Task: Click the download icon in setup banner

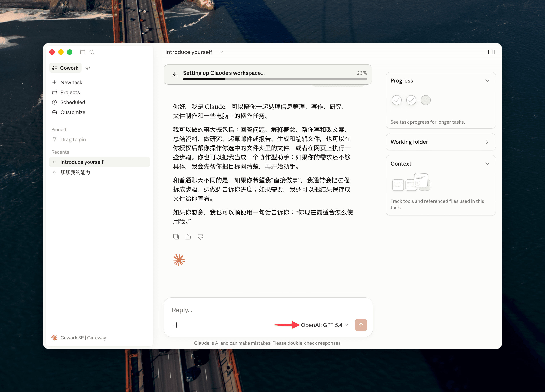Action: point(175,74)
